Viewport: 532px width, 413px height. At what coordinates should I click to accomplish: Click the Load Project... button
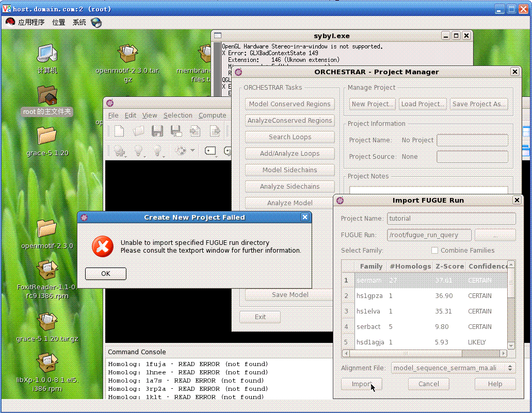click(x=423, y=104)
